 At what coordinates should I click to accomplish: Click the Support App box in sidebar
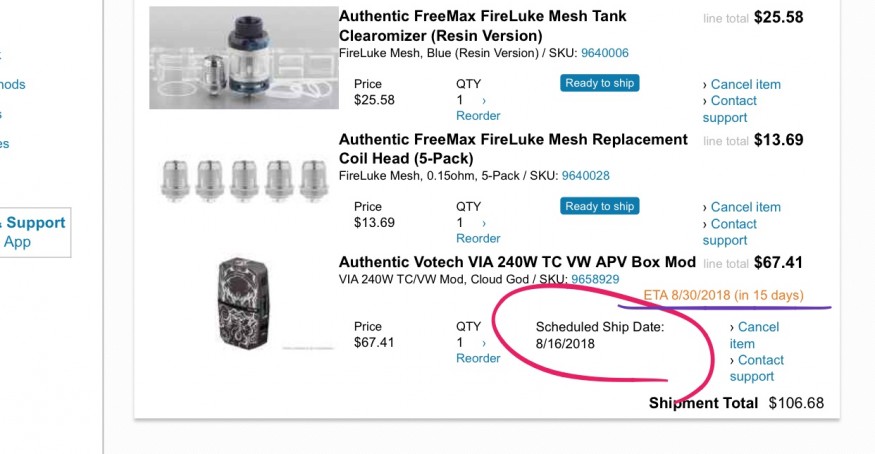33,232
